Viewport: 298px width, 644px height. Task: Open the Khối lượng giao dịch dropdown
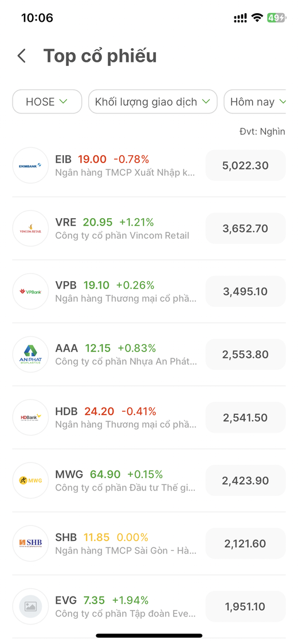152,101
